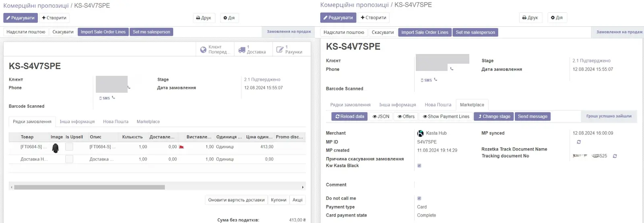The height and width of the screenshot is (223, 644).
Task: Select Нова Пошта tab in right window
Action: point(438,105)
